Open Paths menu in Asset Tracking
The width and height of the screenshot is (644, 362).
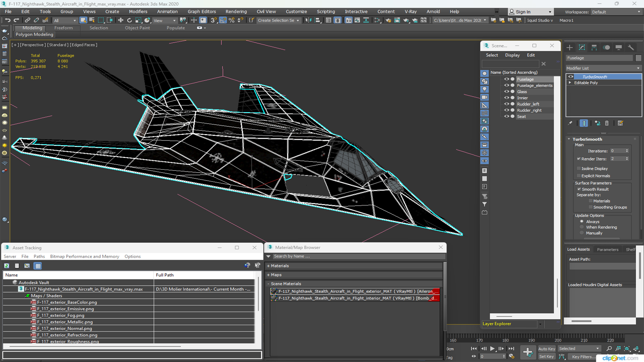pyautogui.click(x=39, y=256)
